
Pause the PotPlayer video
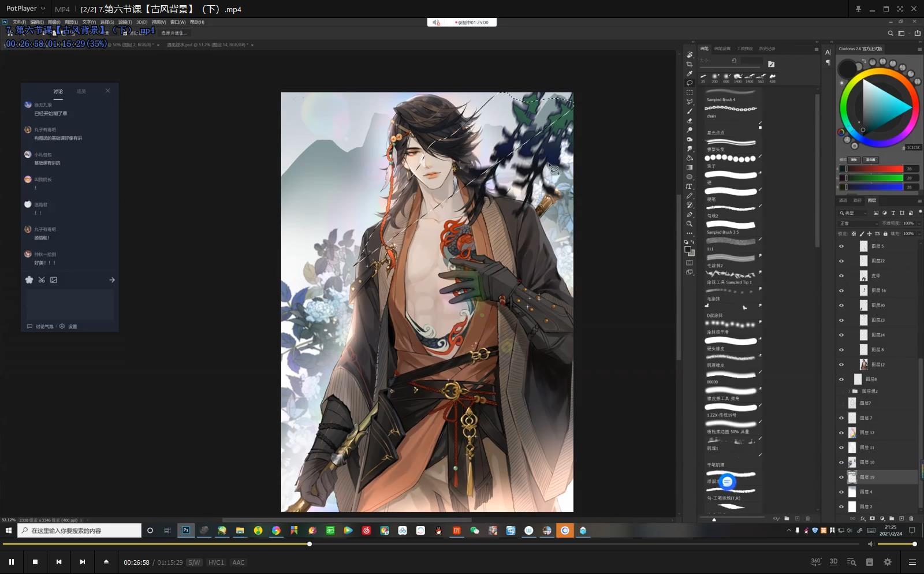click(x=12, y=562)
